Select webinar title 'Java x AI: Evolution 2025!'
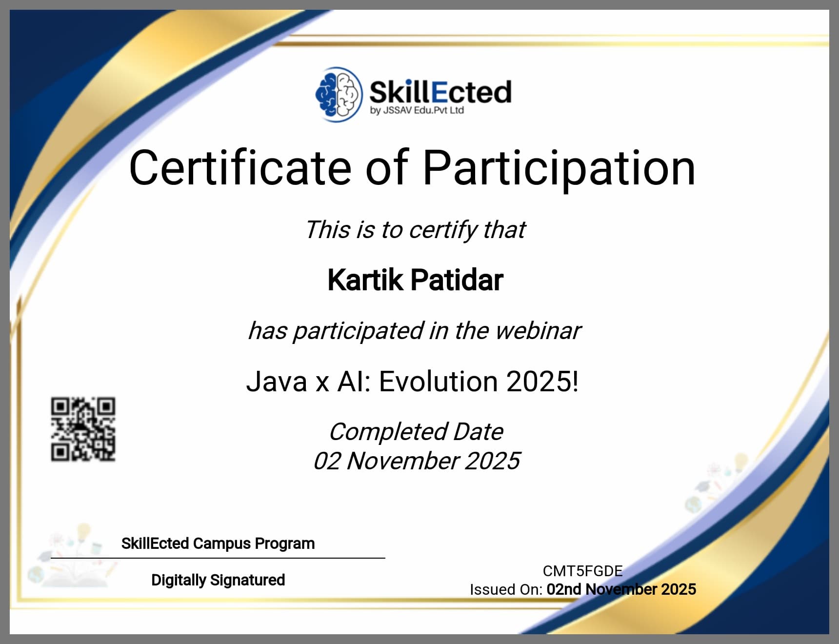The height and width of the screenshot is (644, 839). coord(413,381)
